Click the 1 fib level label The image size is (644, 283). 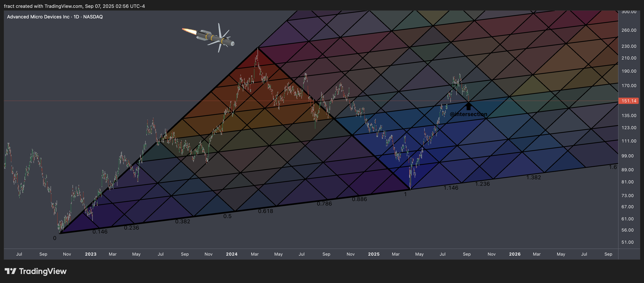(405, 194)
